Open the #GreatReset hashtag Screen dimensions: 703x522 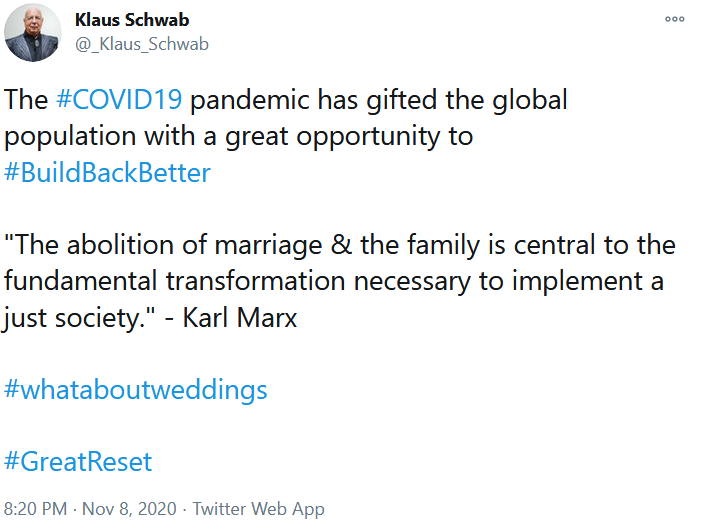tap(79, 461)
